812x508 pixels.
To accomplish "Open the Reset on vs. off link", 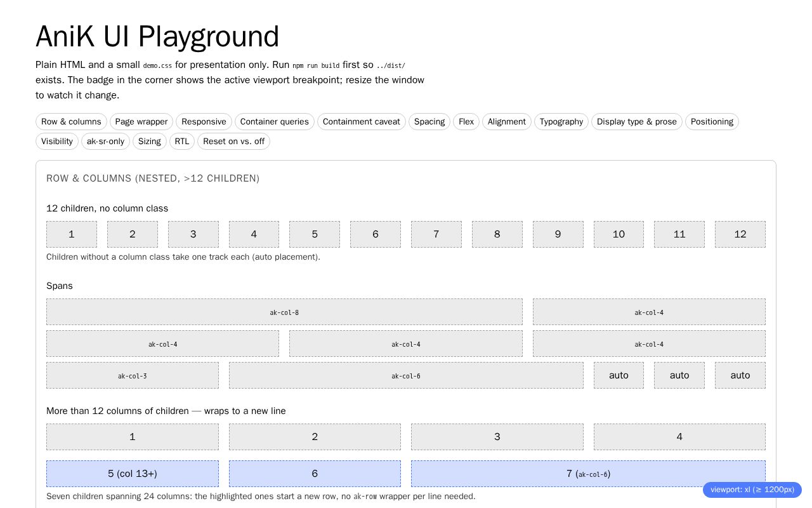I will tap(233, 142).
